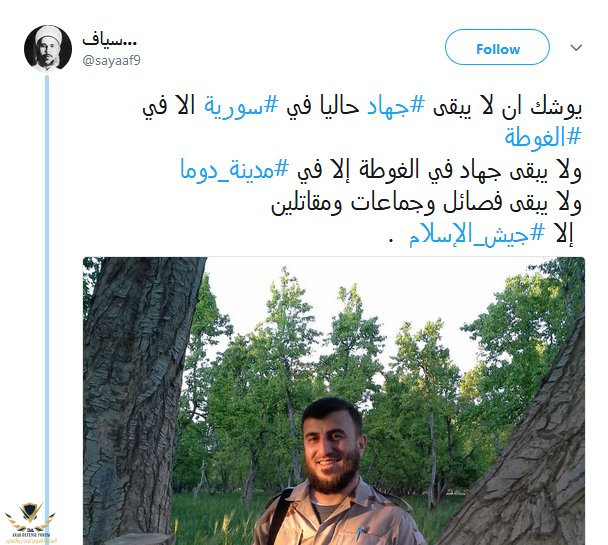Image resolution: width=608 pixels, height=545 pixels.
Task: Click the Follow button
Action: tap(497, 47)
